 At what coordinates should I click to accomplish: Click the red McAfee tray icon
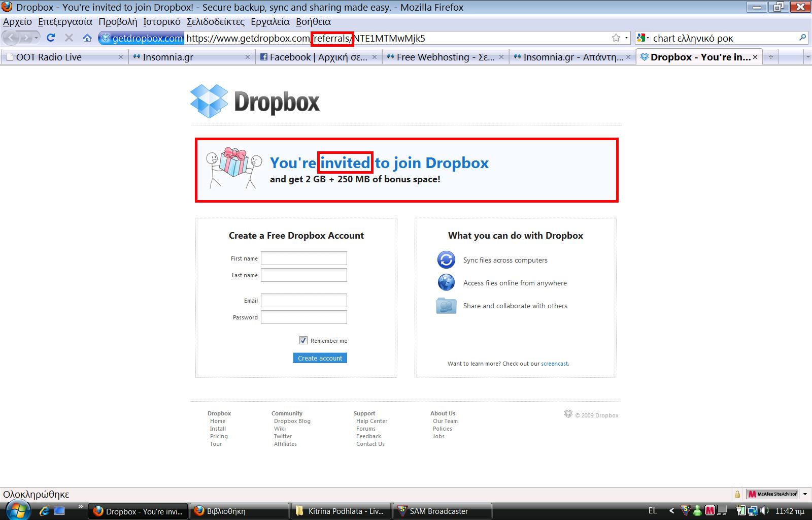coord(709,511)
